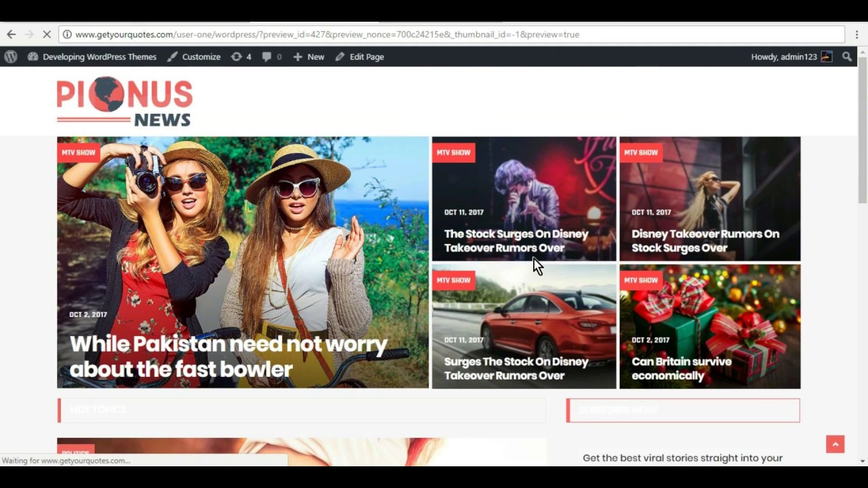Click the Pionus News logo

click(x=125, y=102)
